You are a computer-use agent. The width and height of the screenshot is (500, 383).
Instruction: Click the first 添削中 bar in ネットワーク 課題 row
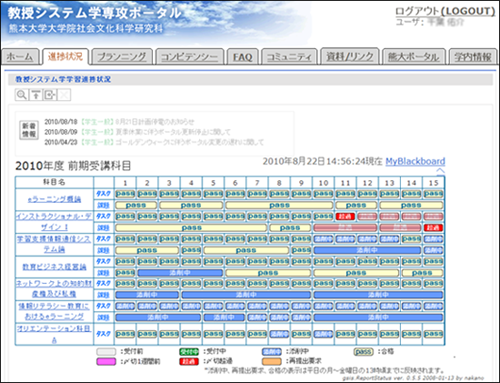[147, 295]
